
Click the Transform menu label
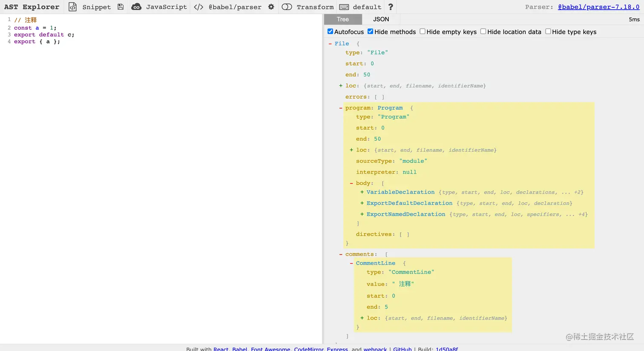[315, 7]
